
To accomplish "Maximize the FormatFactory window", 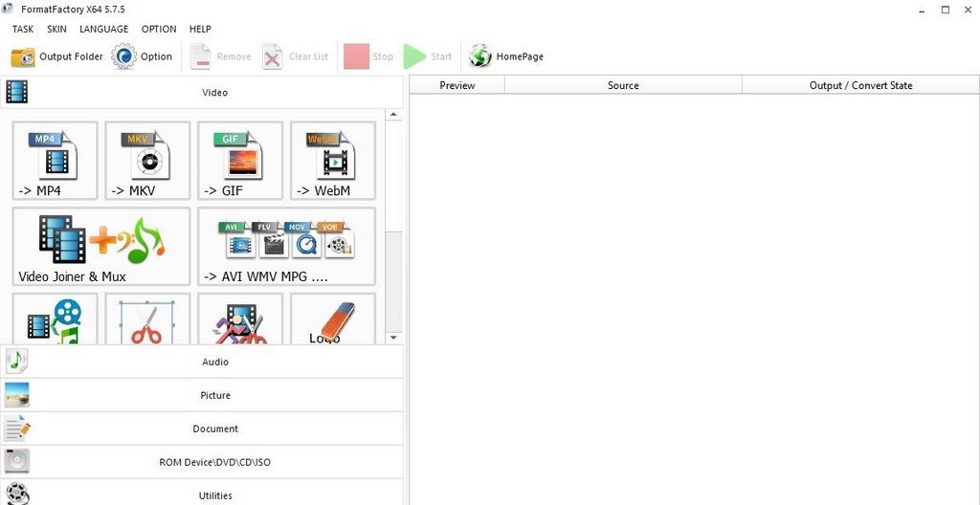I will 946,10.
